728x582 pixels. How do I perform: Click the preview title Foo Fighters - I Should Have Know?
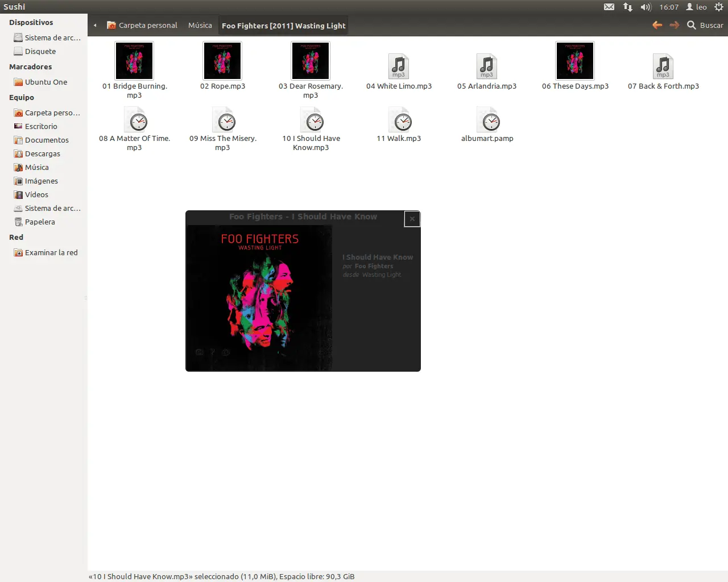[303, 217]
